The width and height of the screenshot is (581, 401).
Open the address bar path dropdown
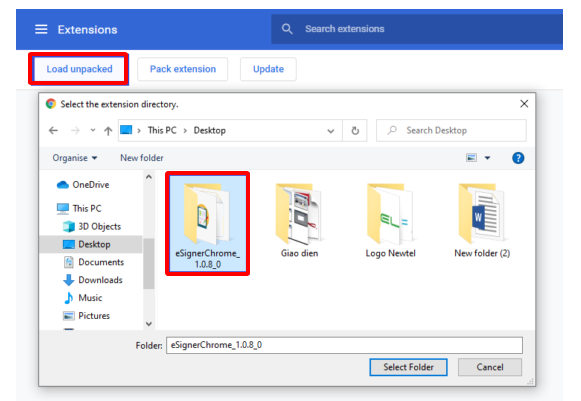pos(331,131)
